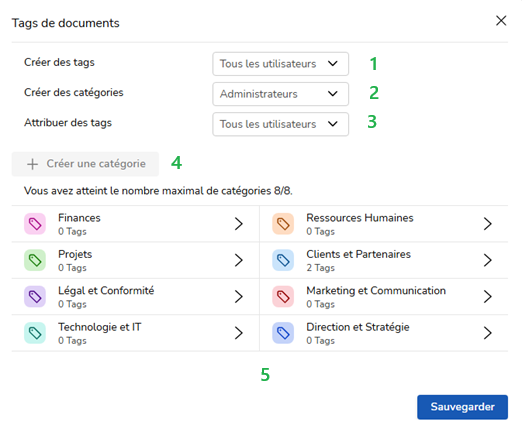522x432 pixels.
Task: Click the teal Technologie et IT tag icon
Action: click(x=35, y=333)
